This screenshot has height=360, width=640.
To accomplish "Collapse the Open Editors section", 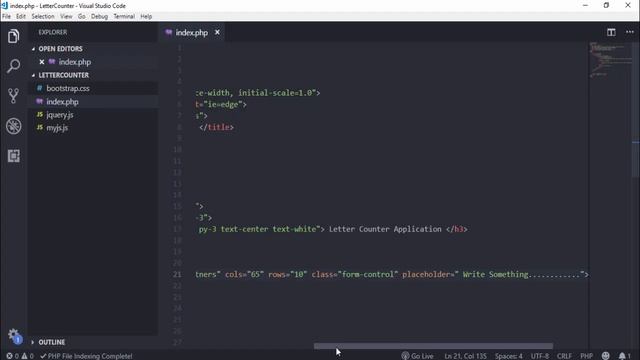I will pos(60,49).
